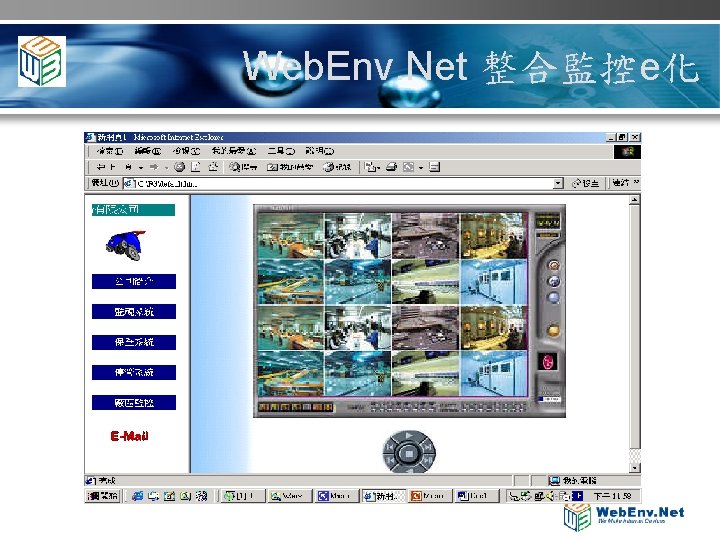The image size is (720, 540).
Task: Expand the Back history dropdown arrow
Action: coord(141,168)
